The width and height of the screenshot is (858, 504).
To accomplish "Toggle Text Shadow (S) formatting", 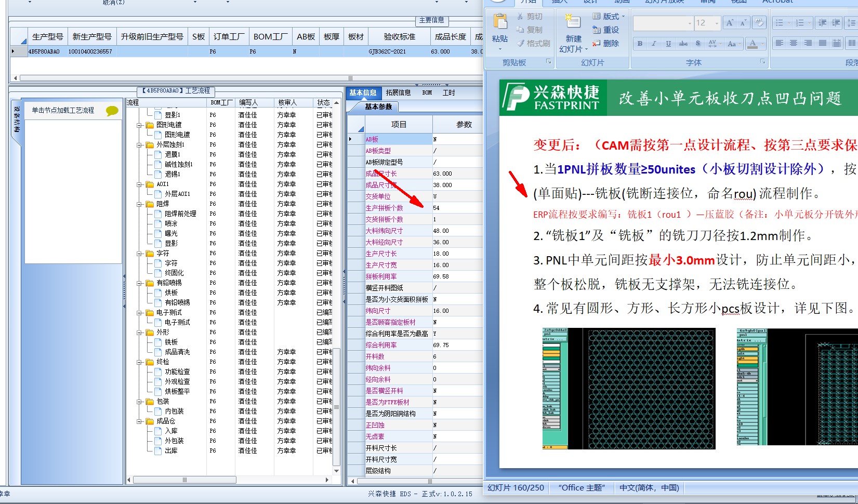I will point(697,44).
